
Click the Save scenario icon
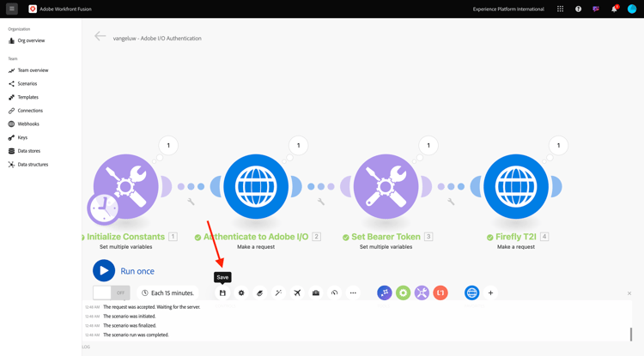(222, 293)
